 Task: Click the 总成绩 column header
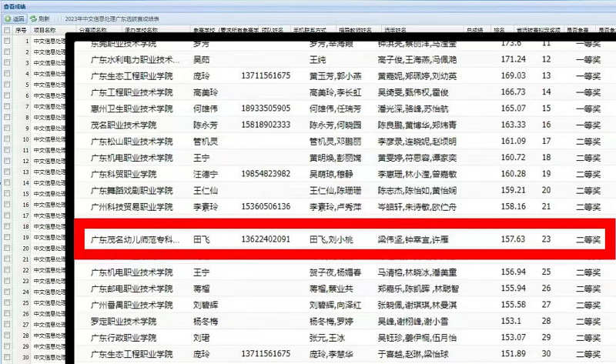point(474,30)
